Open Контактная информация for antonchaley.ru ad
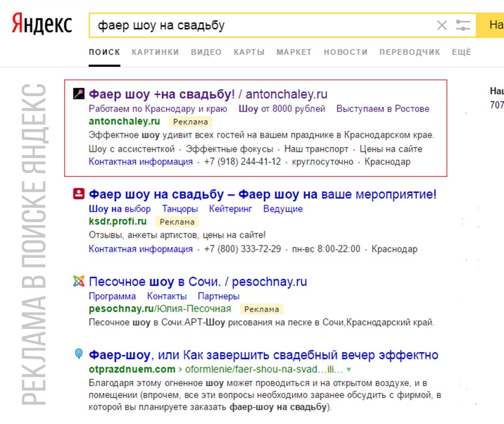 [141, 162]
